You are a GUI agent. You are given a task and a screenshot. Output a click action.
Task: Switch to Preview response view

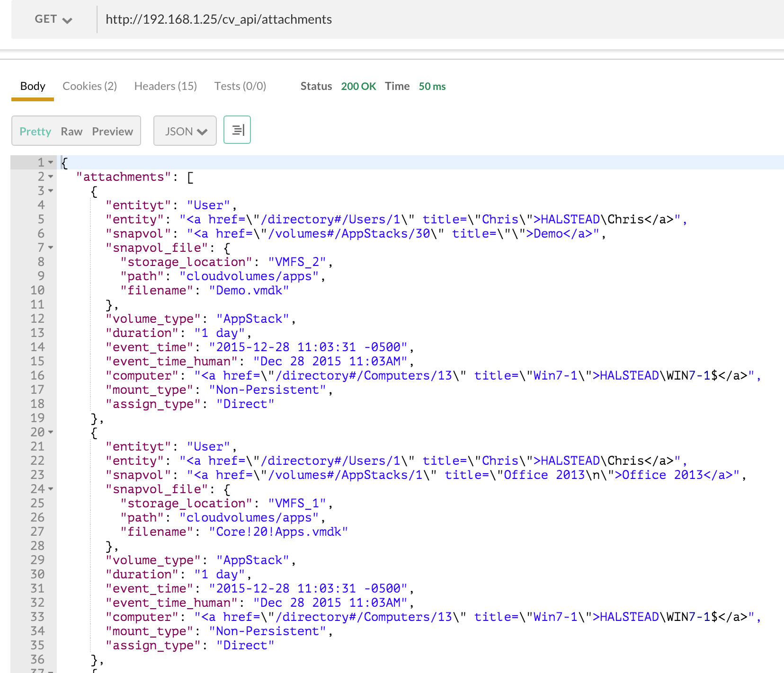coord(112,132)
